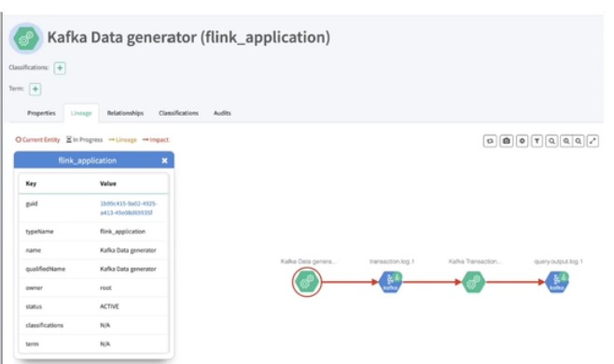Screen dimensions: 614x364
Task: Click the Kafka Data genera... node label
Action: pos(309,261)
